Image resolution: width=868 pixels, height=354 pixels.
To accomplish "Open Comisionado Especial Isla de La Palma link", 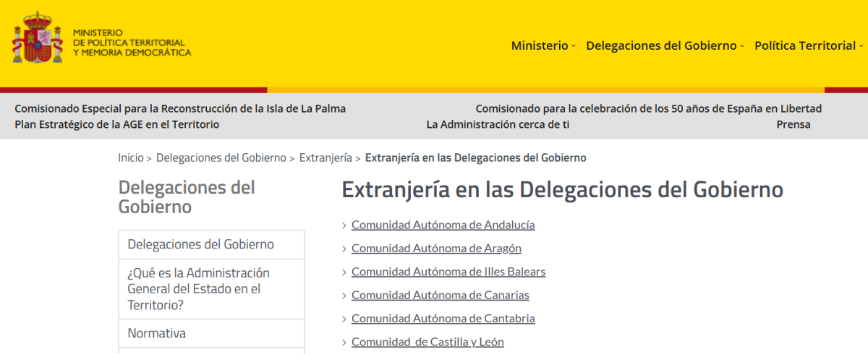I will coord(180,108).
